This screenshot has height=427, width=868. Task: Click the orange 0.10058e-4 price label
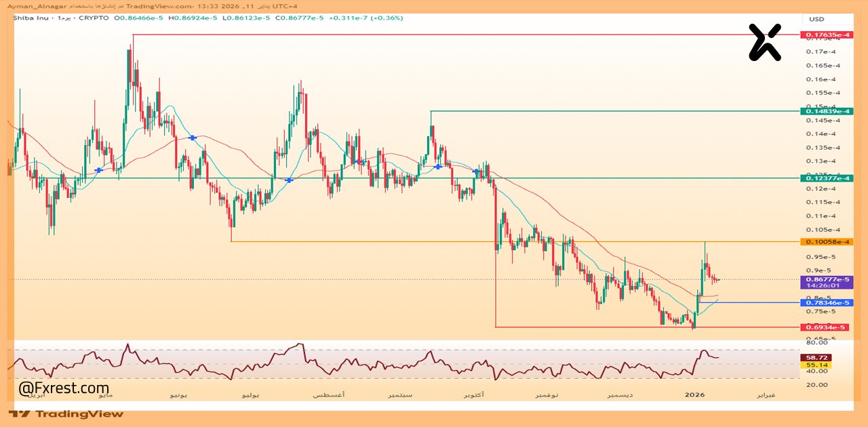click(x=826, y=242)
